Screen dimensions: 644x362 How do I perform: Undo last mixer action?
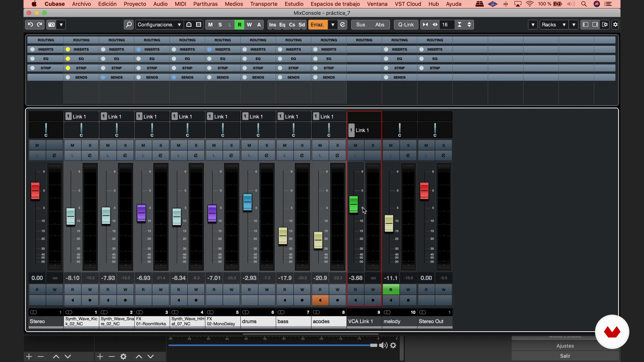(30, 24)
